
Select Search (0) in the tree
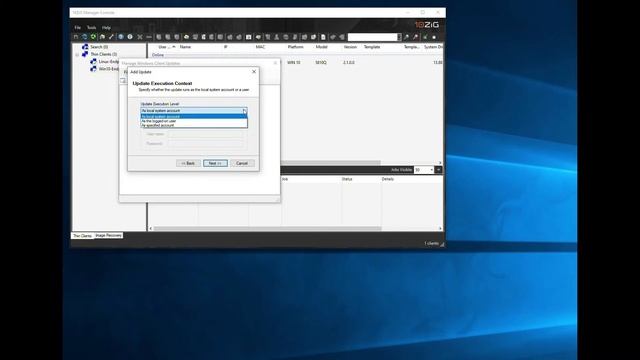coord(99,47)
